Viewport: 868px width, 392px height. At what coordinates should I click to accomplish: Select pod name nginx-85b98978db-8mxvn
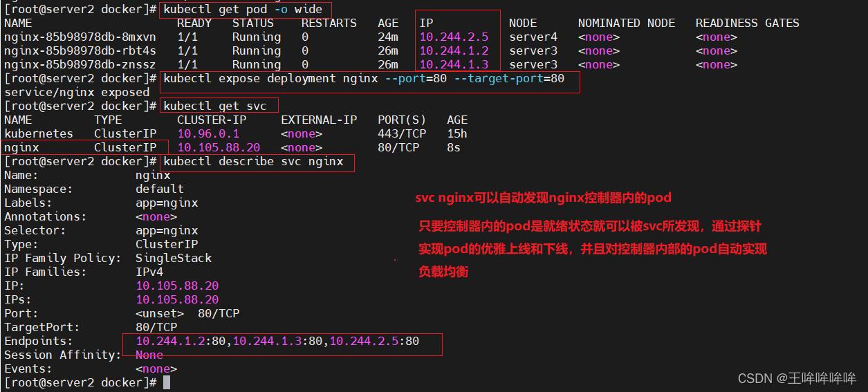click(80, 37)
